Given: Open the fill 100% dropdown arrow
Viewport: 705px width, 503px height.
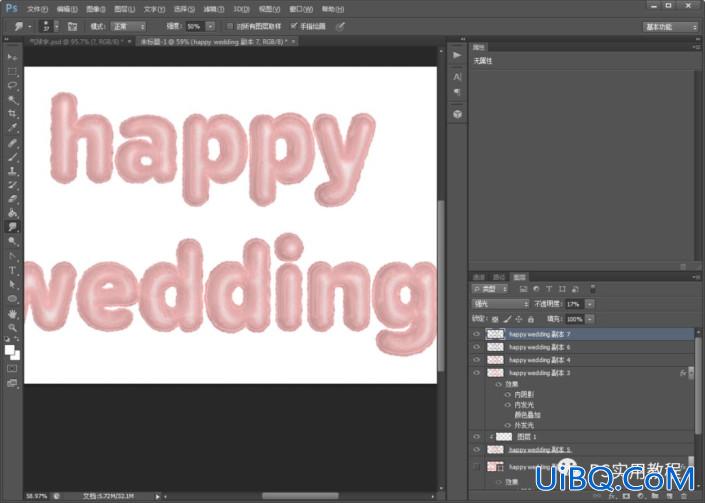Looking at the screenshot, I should [590, 319].
